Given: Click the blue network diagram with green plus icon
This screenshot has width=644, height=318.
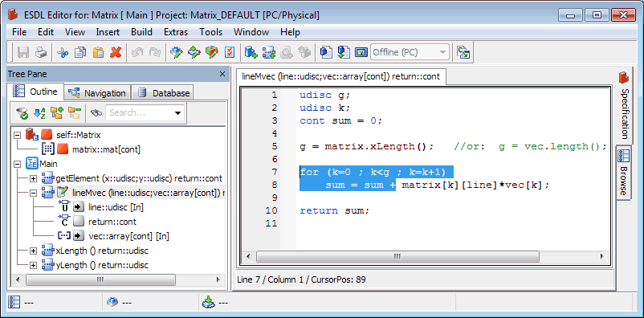Looking at the screenshot, I should (x=269, y=52).
